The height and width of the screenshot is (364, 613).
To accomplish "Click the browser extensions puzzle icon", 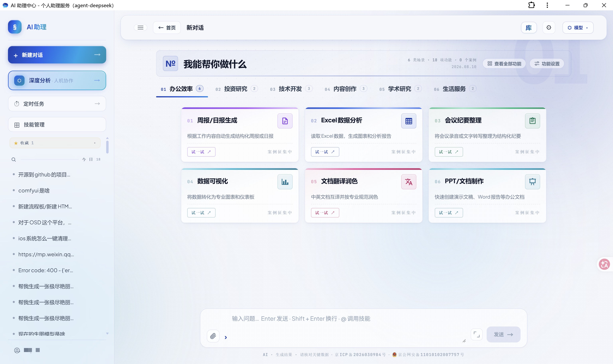I will pyautogui.click(x=531, y=5).
